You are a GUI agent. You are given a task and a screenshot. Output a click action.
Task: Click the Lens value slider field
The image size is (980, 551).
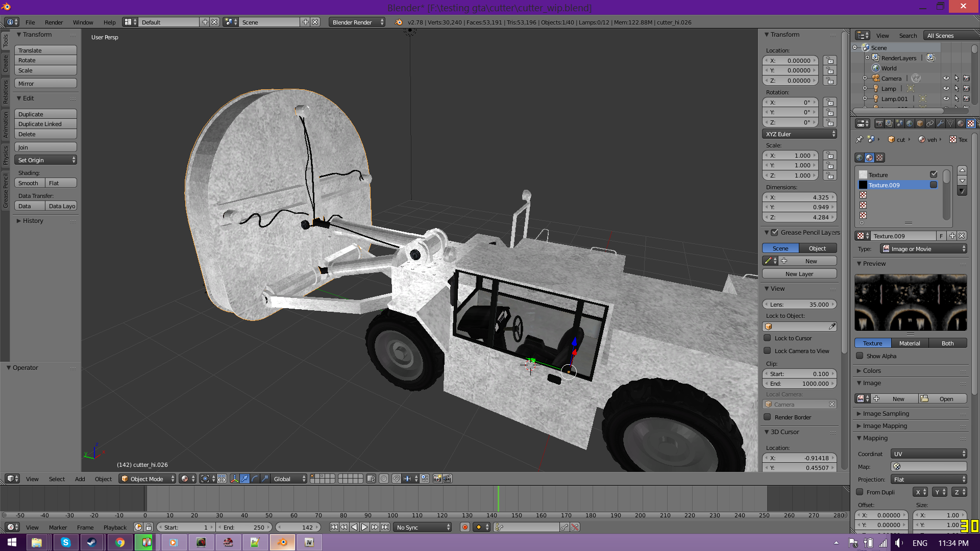tap(799, 304)
